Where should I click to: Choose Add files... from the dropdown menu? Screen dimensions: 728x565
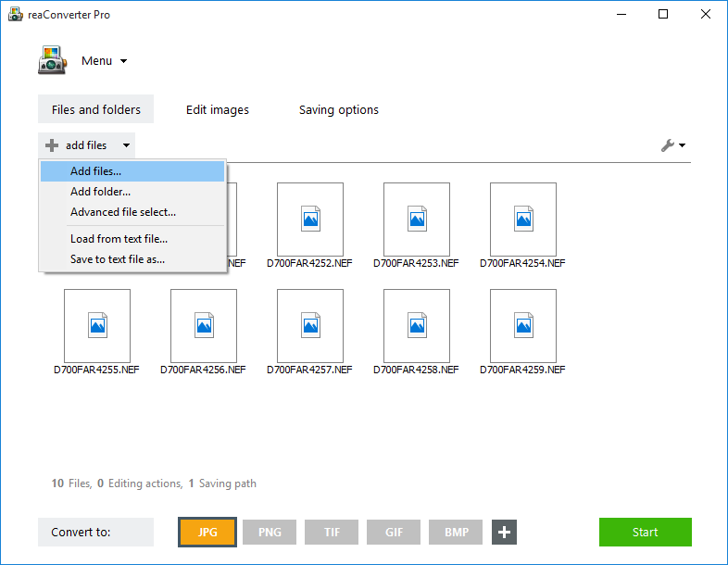point(95,171)
